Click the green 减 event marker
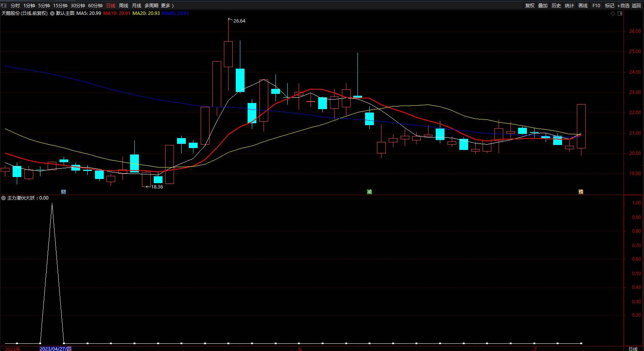Screen dimensions: 644x351 pos(369,192)
